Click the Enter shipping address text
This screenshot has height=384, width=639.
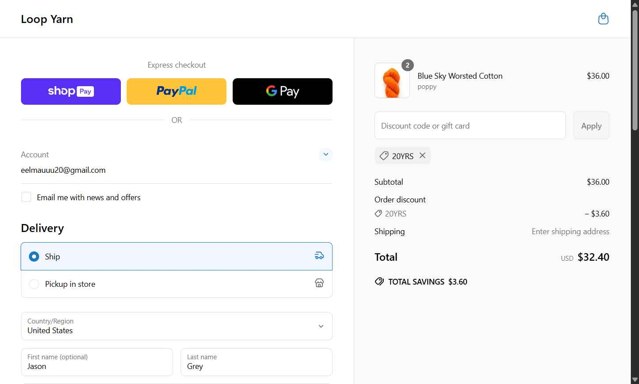tap(570, 232)
